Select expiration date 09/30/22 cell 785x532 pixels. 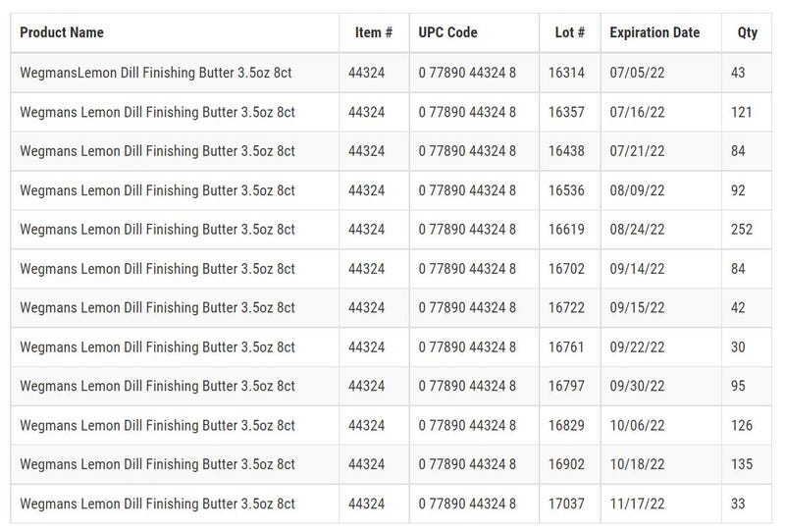click(x=637, y=387)
